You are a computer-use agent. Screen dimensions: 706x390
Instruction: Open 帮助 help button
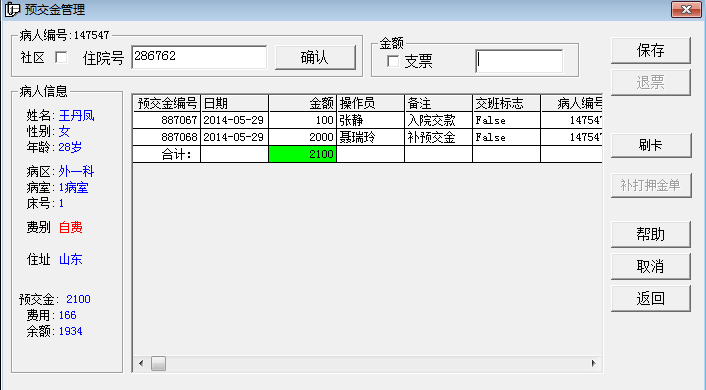click(651, 234)
